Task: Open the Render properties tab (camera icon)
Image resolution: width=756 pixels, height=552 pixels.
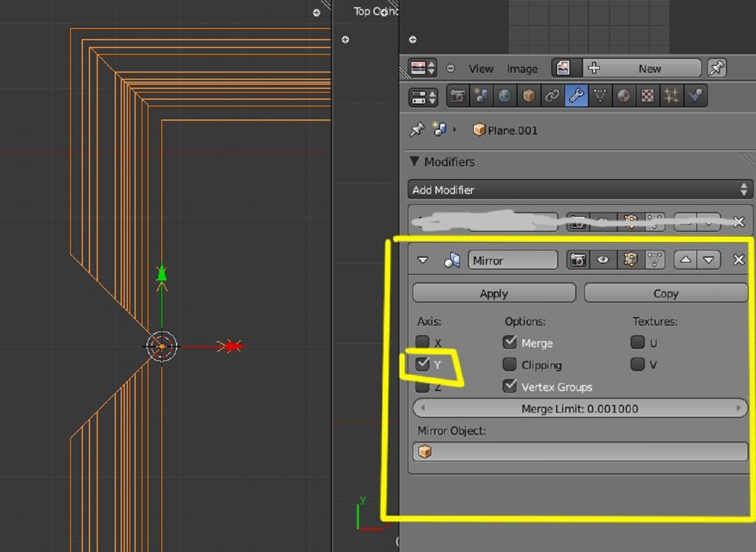Action: [458, 96]
